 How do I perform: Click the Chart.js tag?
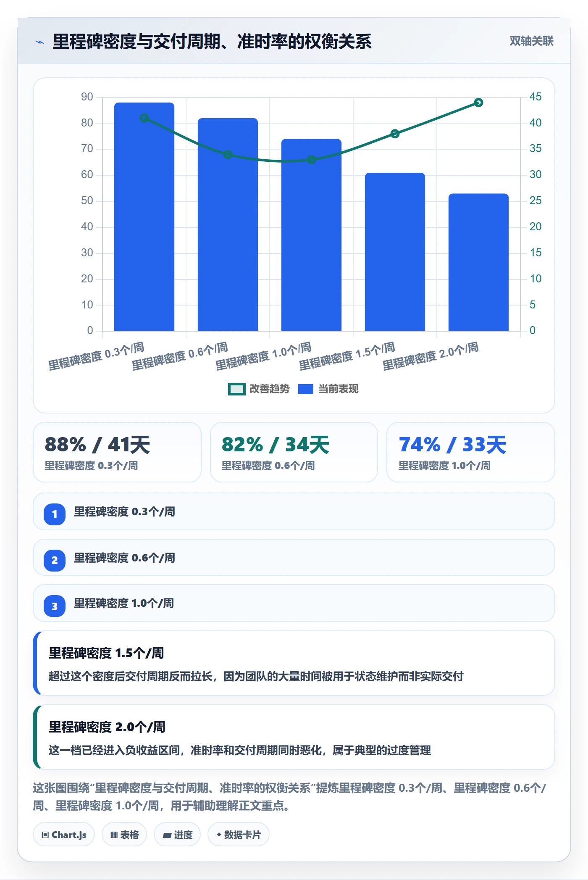click(x=64, y=835)
